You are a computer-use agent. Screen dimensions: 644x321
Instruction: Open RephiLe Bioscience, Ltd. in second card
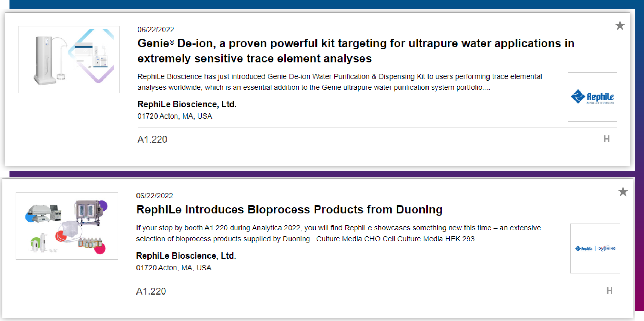tap(186, 256)
